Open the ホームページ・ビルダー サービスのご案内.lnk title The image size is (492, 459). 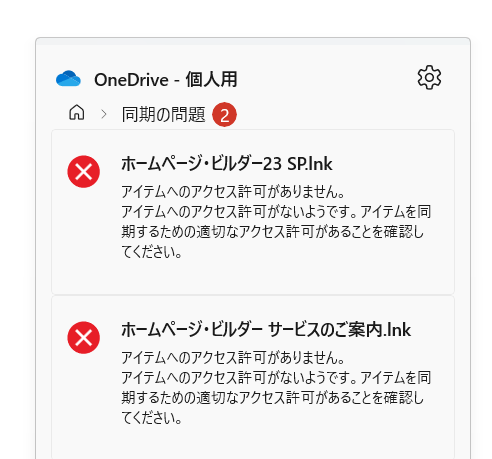point(266,330)
